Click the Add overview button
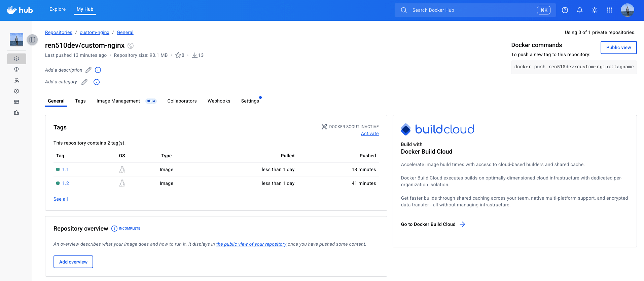This screenshot has height=281, width=644. tap(73, 262)
